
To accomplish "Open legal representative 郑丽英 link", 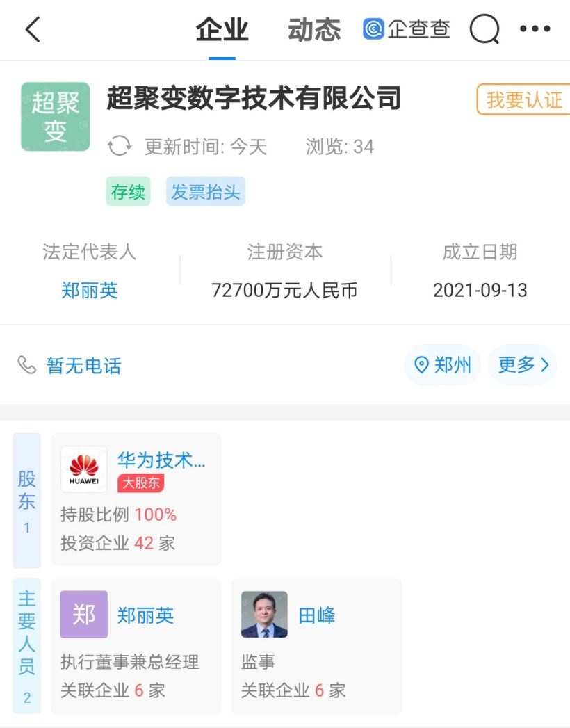I will coord(90,290).
